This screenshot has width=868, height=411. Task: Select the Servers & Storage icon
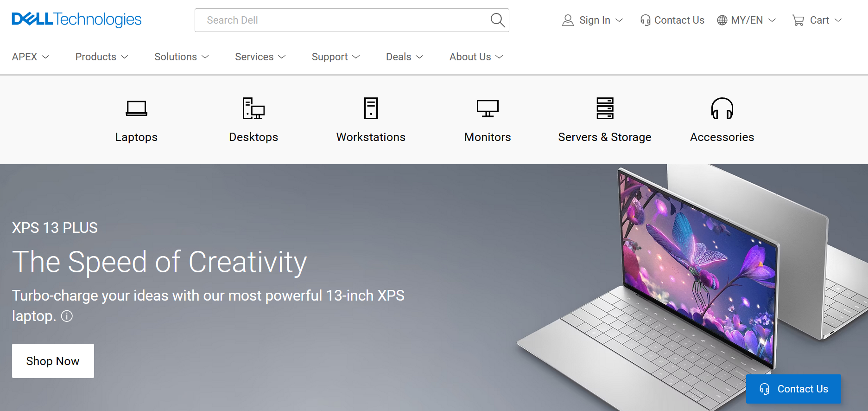605,109
